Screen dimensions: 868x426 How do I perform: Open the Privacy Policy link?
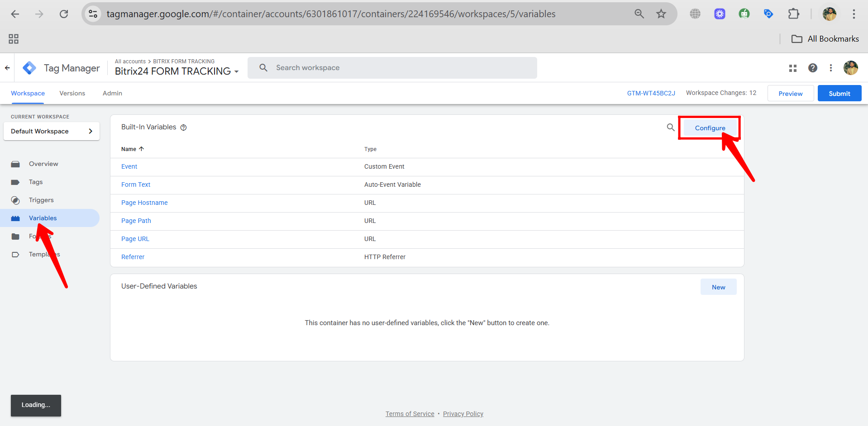point(463,414)
